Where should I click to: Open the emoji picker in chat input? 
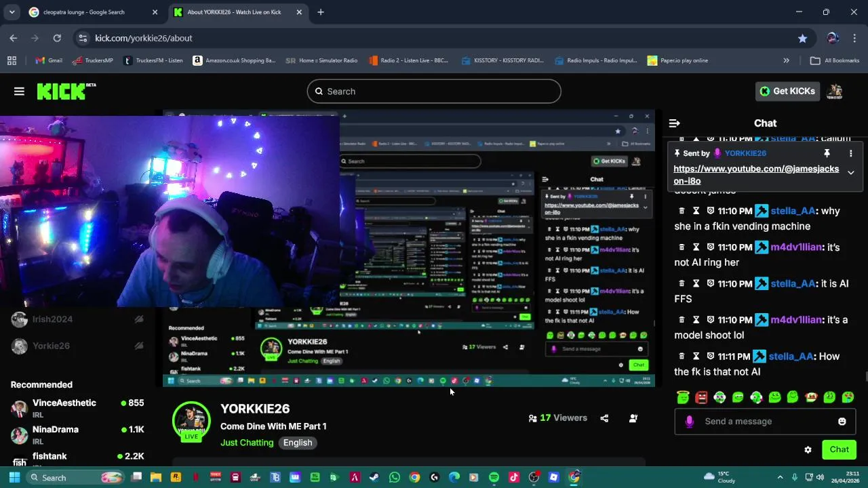842,422
